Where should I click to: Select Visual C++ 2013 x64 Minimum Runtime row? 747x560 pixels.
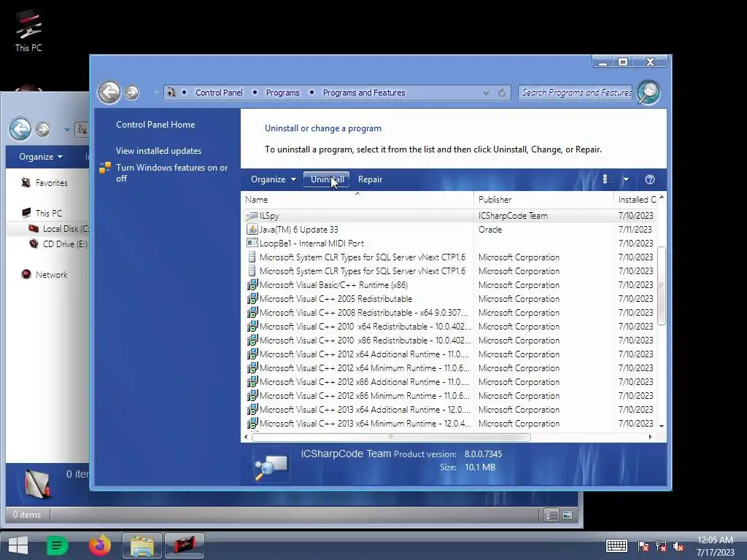[x=449, y=424]
